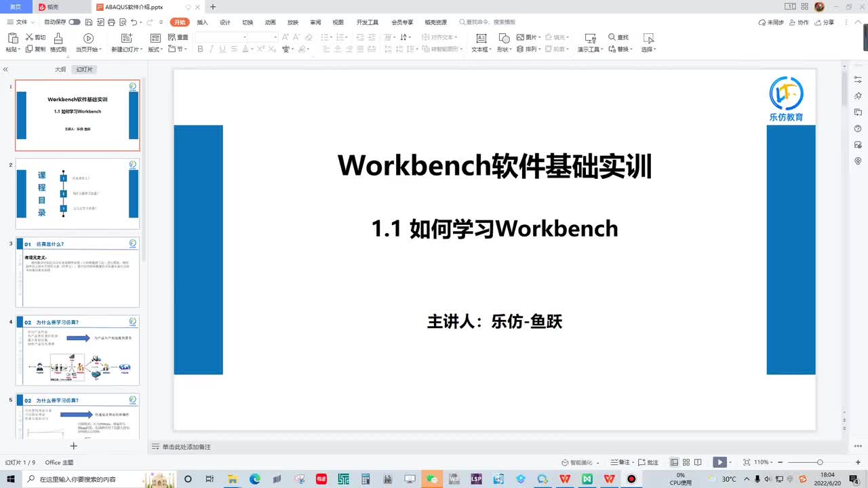Open the Transitions ribbon tab
This screenshot has height=488, width=868.
coord(248,22)
